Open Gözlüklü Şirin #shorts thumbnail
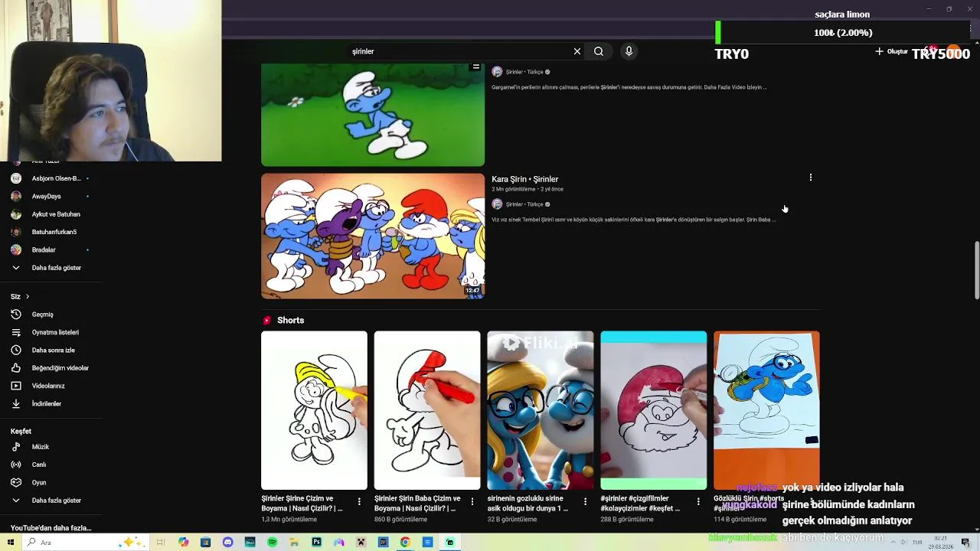This screenshot has width=980, height=551. tap(766, 410)
